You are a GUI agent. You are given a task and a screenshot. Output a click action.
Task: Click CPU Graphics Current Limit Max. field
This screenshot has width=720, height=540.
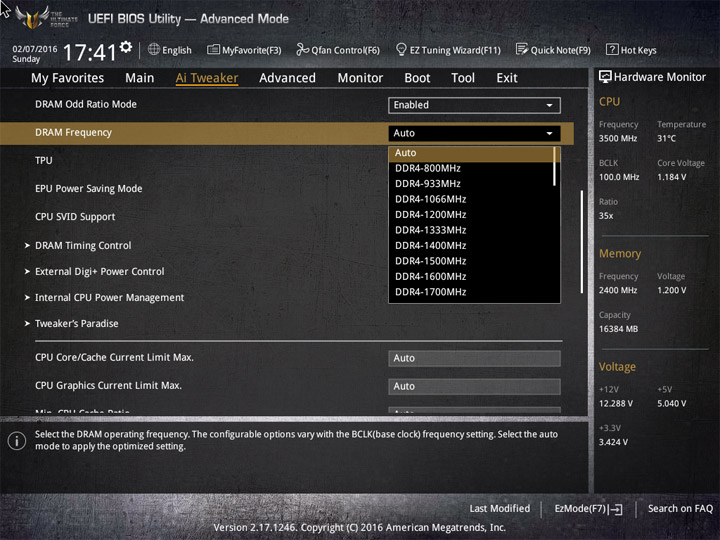pos(474,386)
